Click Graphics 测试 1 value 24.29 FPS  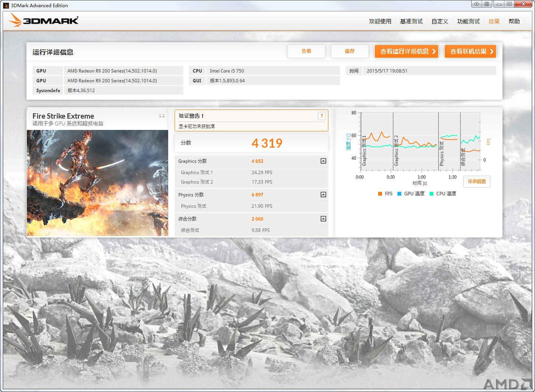(262, 173)
